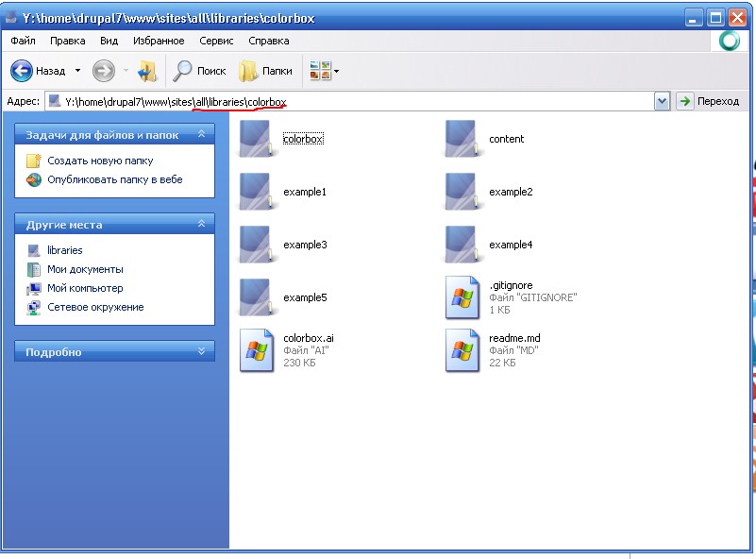
Task: Click the .gitignore file name
Action: (511, 285)
